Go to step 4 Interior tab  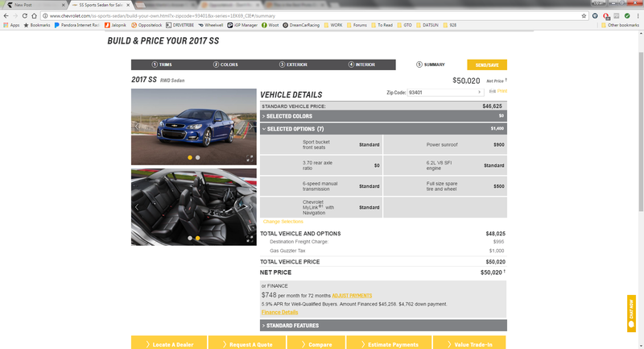pyautogui.click(x=361, y=64)
